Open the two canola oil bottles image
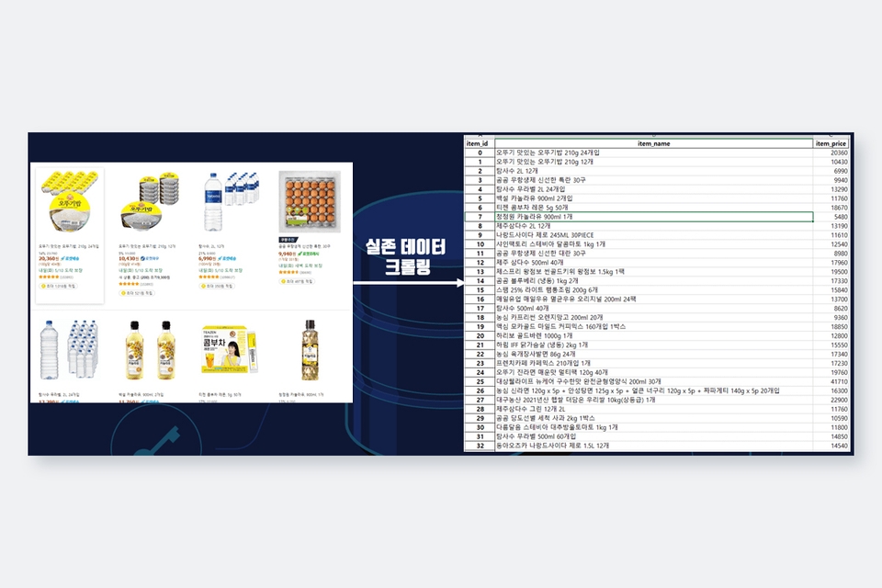The image size is (882, 588). 150,349
